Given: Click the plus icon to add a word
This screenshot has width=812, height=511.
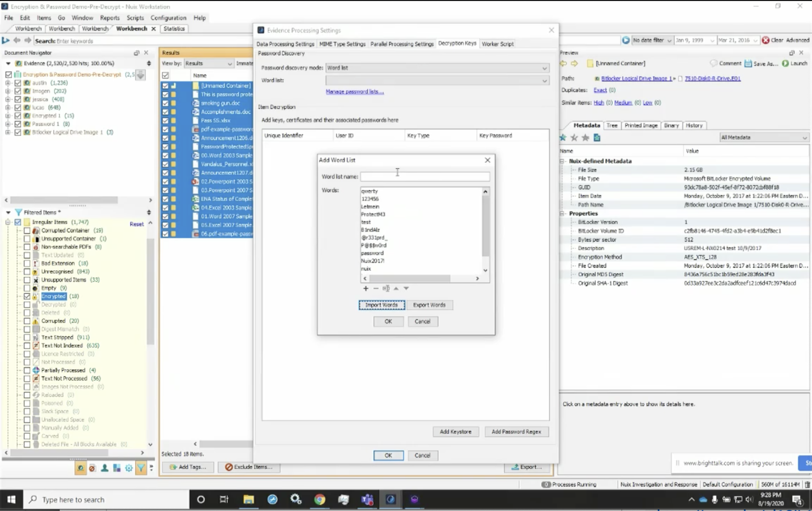Looking at the screenshot, I should coord(365,288).
